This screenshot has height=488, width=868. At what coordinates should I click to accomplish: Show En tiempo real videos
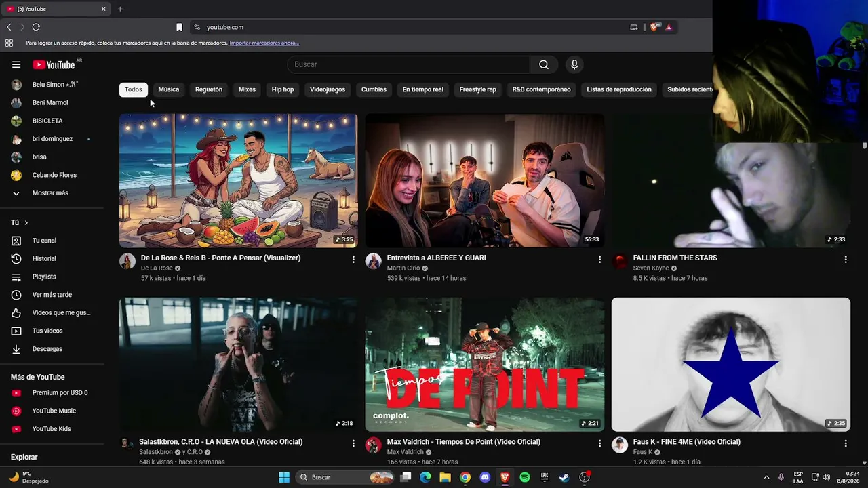coord(423,89)
